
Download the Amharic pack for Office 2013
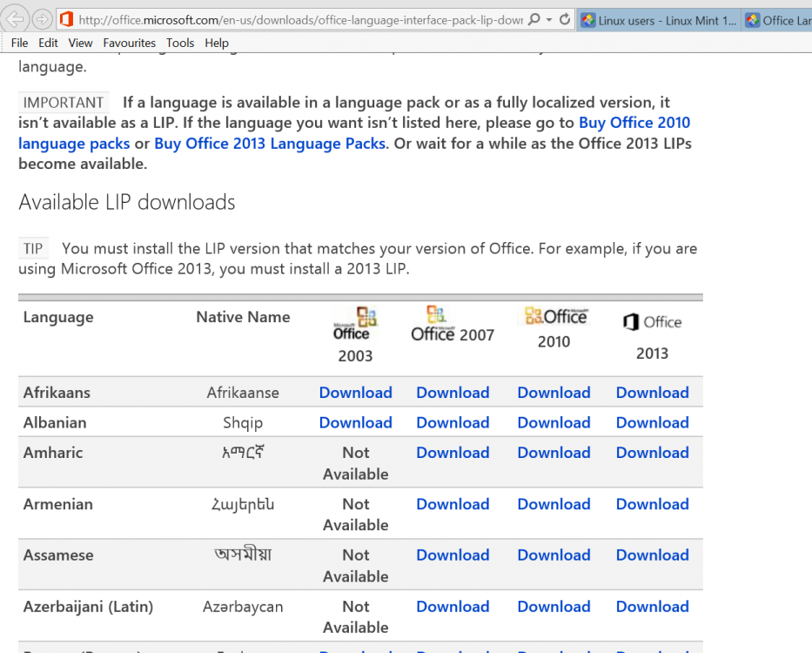(652, 452)
